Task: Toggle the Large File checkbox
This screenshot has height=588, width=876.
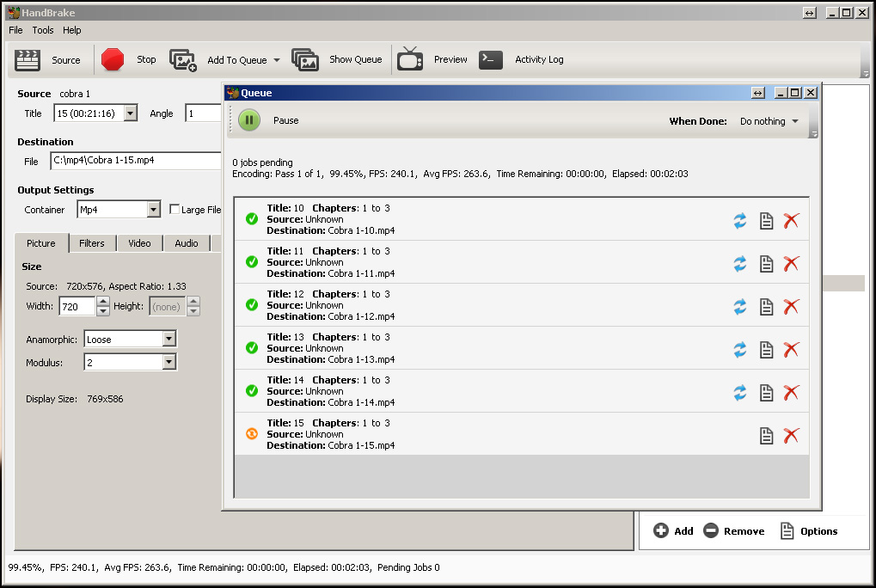Action: (x=175, y=210)
